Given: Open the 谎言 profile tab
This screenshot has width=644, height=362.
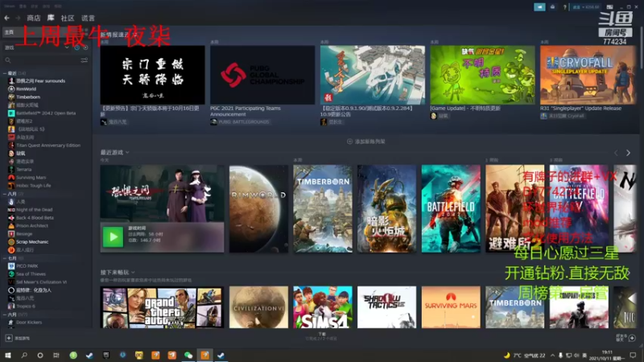Looking at the screenshot, I should pos(88,18).
